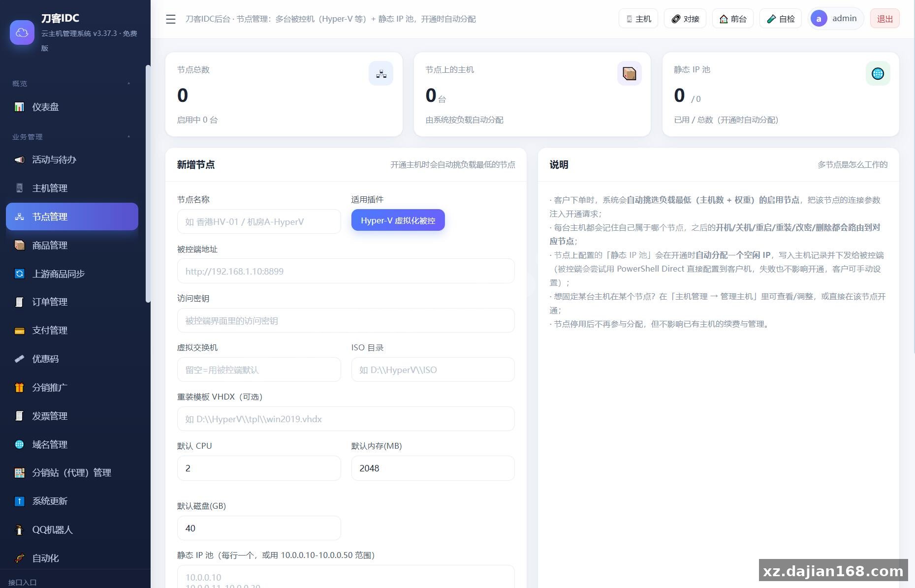Screen dimensions: 915x588
Task: Click the 自动化 icon in sidebar
Action: pos(19,558)
